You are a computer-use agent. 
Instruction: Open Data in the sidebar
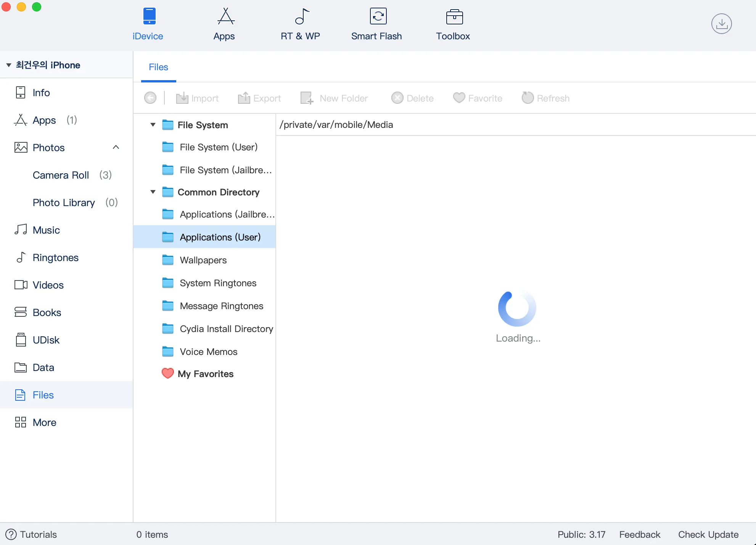click(66, 368)
